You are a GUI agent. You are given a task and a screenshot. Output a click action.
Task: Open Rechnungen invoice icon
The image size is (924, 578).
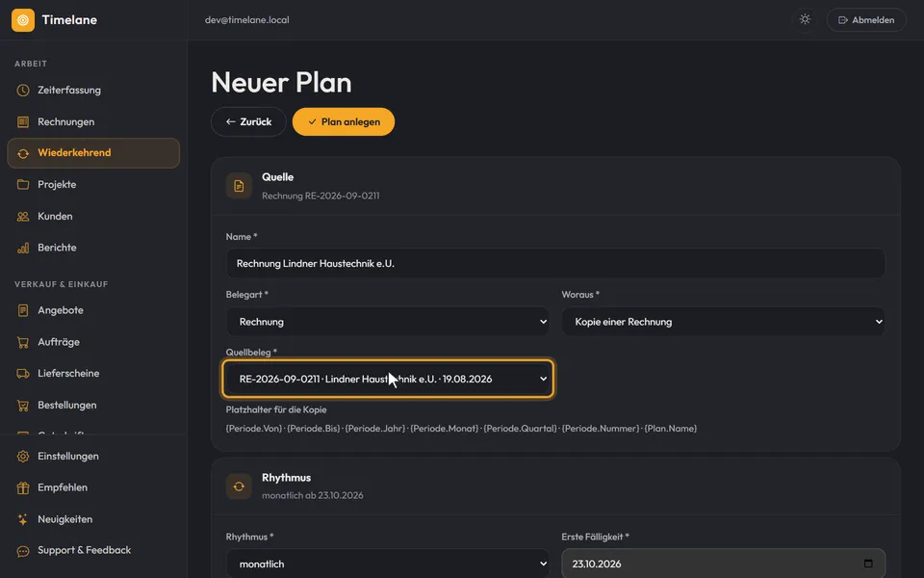pos(23,122)
